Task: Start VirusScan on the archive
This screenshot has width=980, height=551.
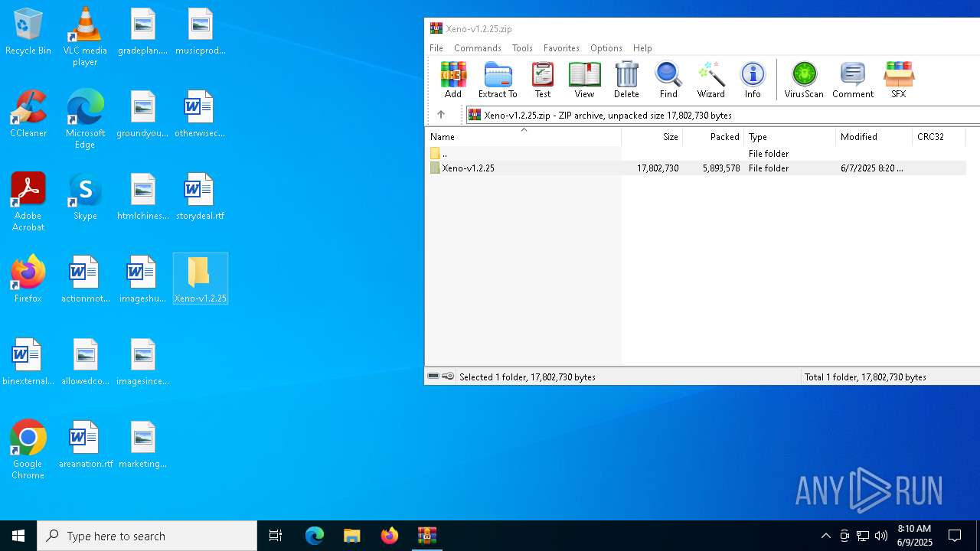Action: pos(804,80)
